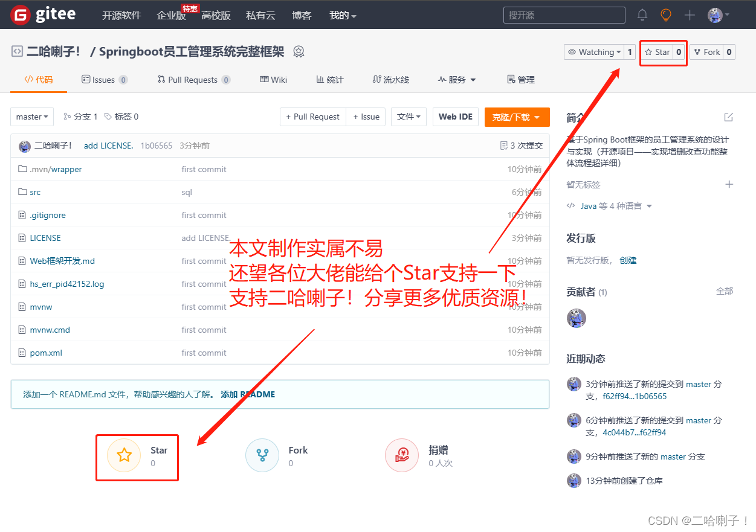Click the add LICENSE. commit message link
Image resolution: width=756 pixels, height=532 pixels.
(109, 146)
